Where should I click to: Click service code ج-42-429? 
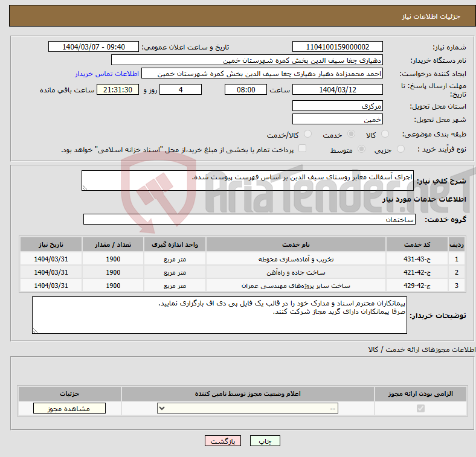click(x=417, y=286)
